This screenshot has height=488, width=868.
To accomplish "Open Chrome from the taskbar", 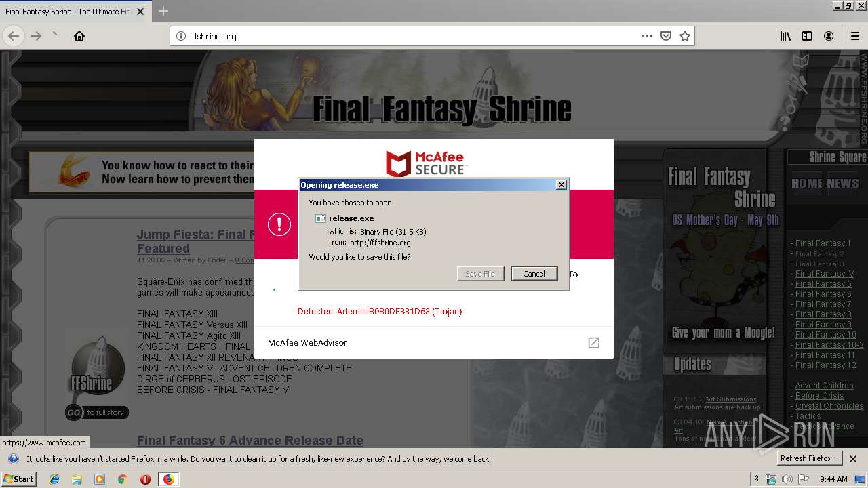I will click(122, 479).
